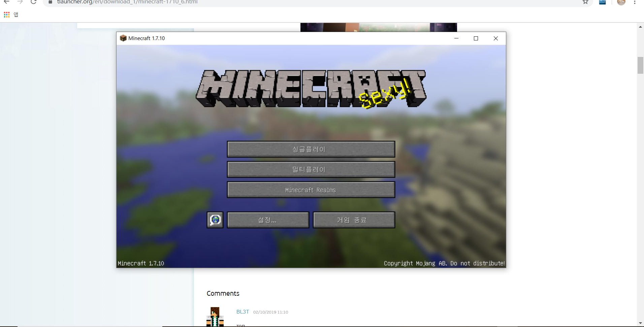Click the page scrollbar down arrow
Image resolution: width=644 pixels, height=327 pixels.
pyautogui.click(x=640, y=323)
